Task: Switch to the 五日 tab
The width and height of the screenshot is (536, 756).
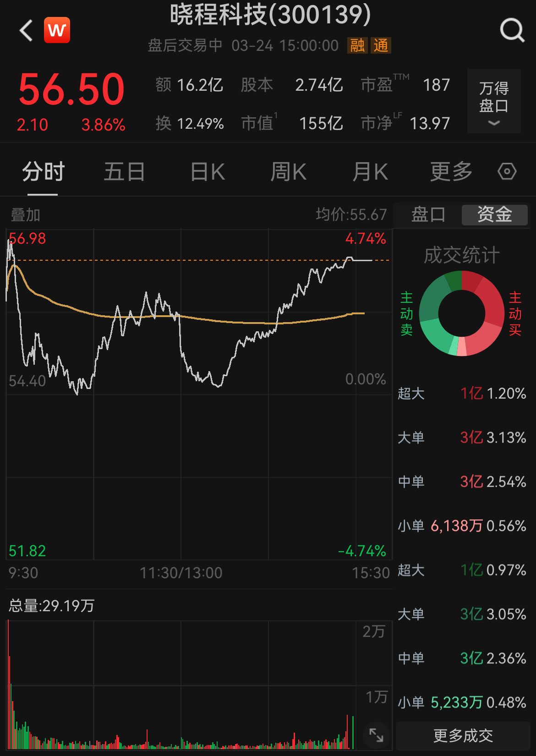Action: tap(124, 172)
